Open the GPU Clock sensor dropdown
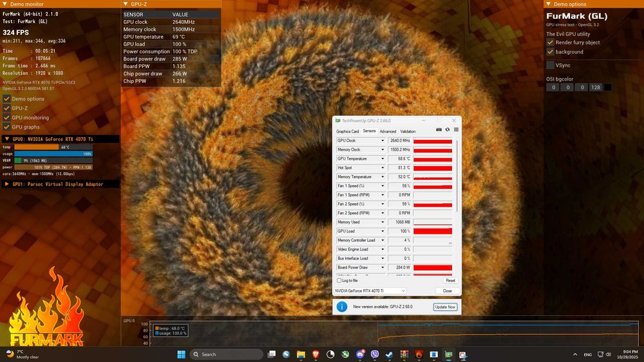 point(383,140)
